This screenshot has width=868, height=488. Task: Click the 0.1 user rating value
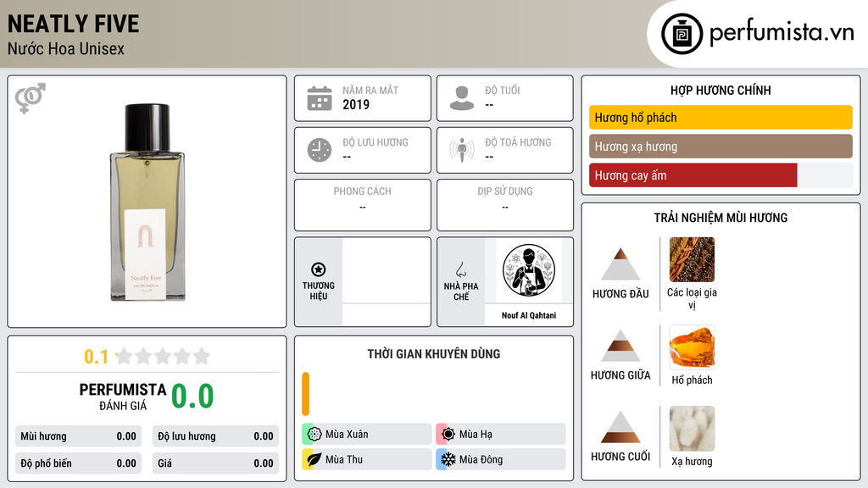pyautogui.click(x=97, y=357)
